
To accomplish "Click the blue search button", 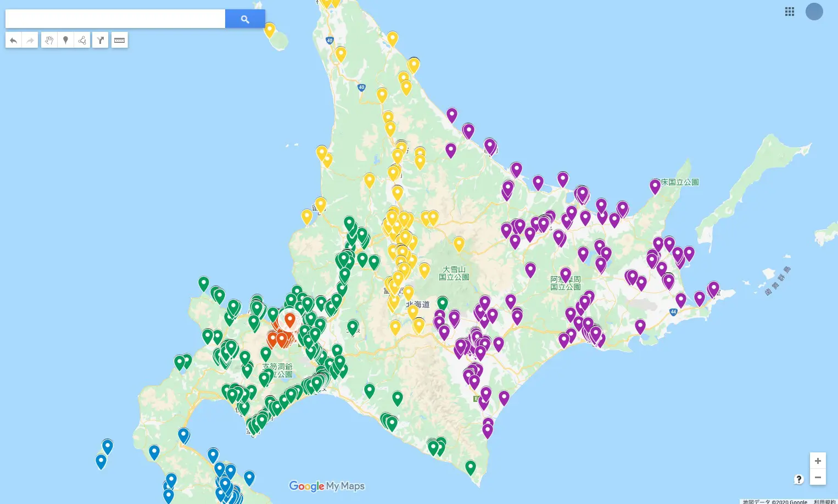I will coord(245,19).
